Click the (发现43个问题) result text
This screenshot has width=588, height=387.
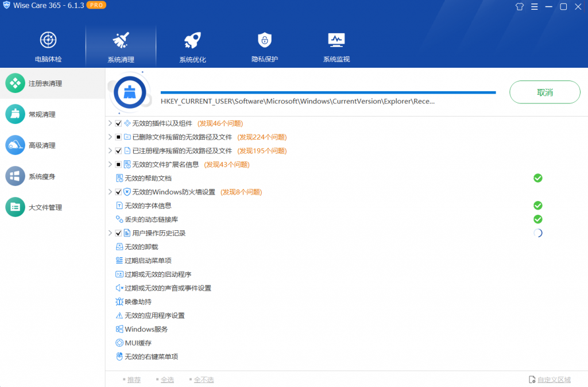click(227, 165)
